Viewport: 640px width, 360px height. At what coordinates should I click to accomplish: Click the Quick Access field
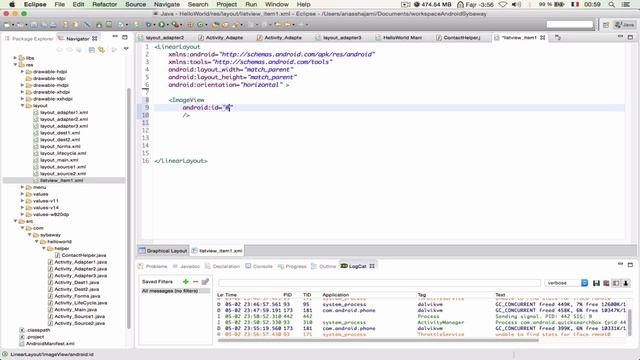tap(569, 24)
